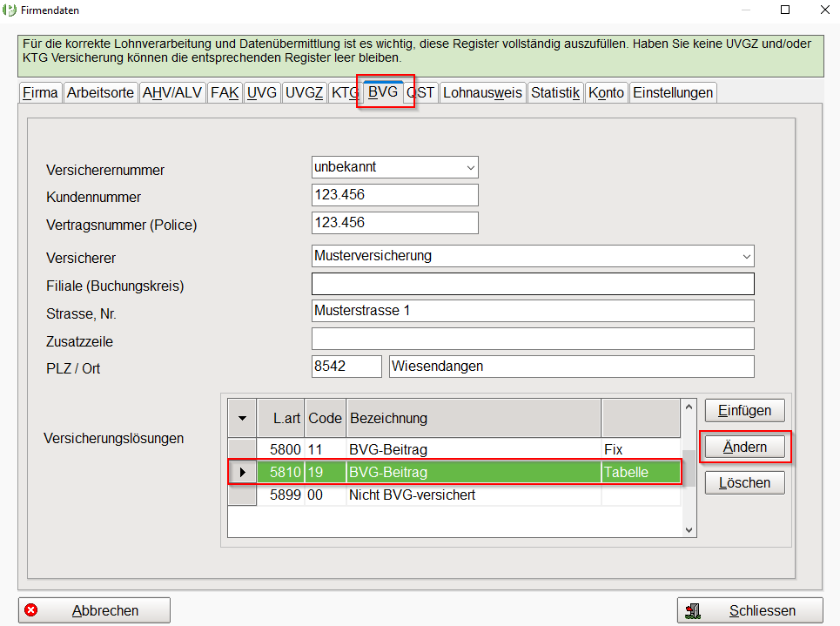Go to the AHV/ALV tab
The height and width of the screenshot is (626, 840).
pos(171,92)
